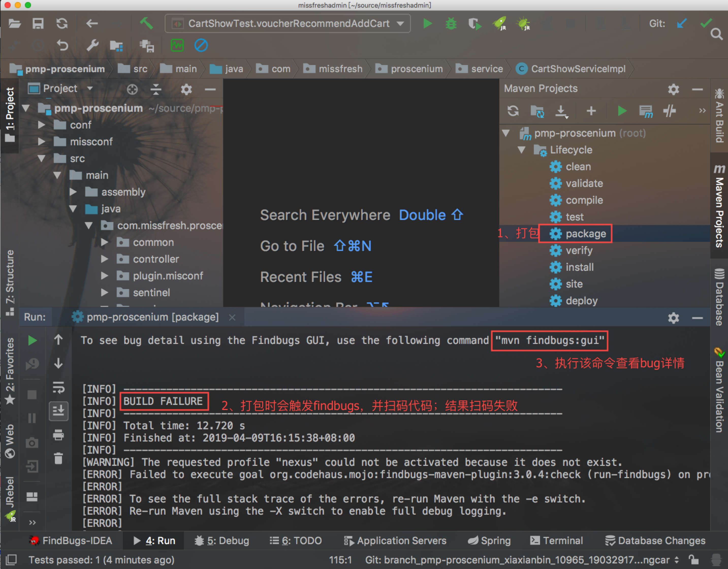Open run configuration dropdown CartShowTest
This screenshot has height=569, width=728.
coord(288,24)
